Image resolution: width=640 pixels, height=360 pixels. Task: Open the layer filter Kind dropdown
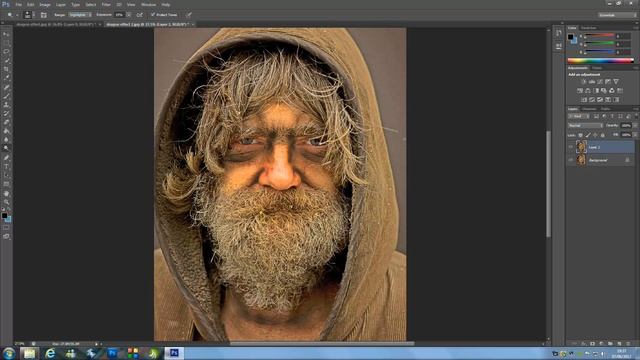pos(579,116)
